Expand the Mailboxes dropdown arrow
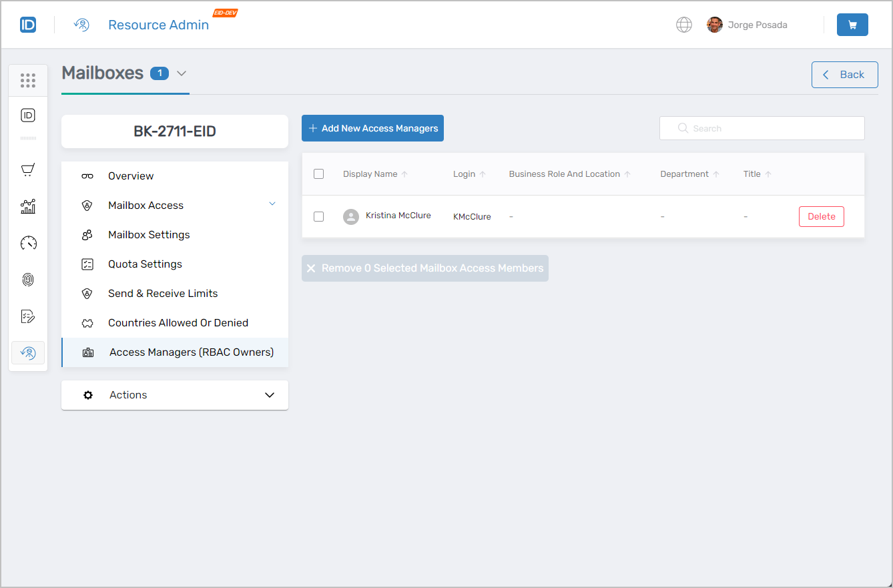The height and width of the screenshot is (588, 893). 182,73
